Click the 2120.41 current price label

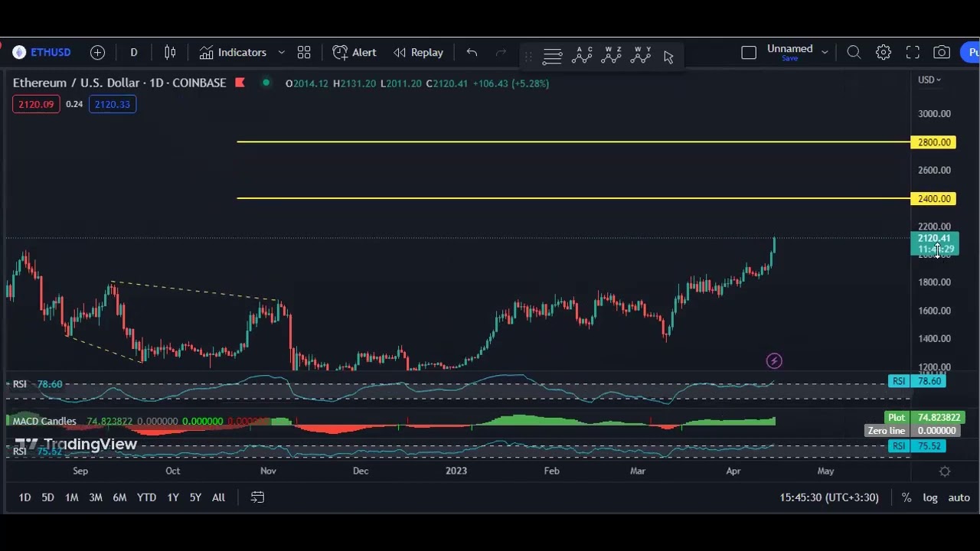coord(934,243)
